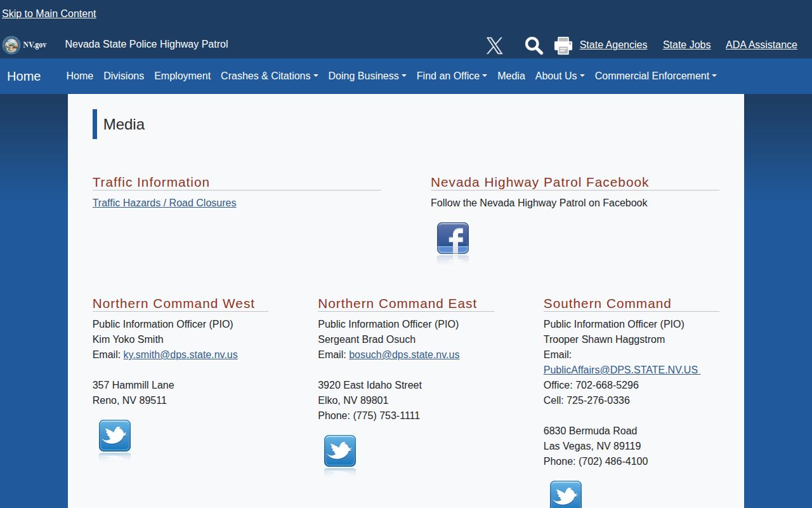The width and height of the screenshot is (812, 508).
Task: Click the text Office: 702-668-5296
Action: (591, 385)
